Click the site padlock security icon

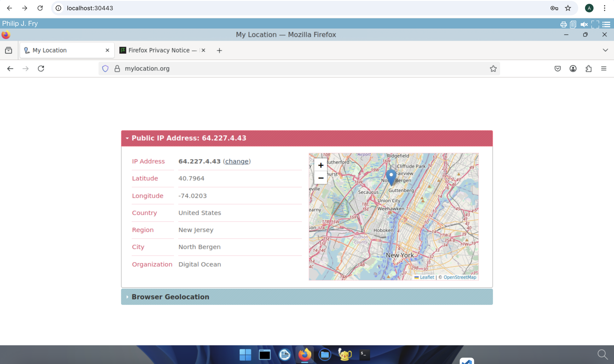click(117, 68)
